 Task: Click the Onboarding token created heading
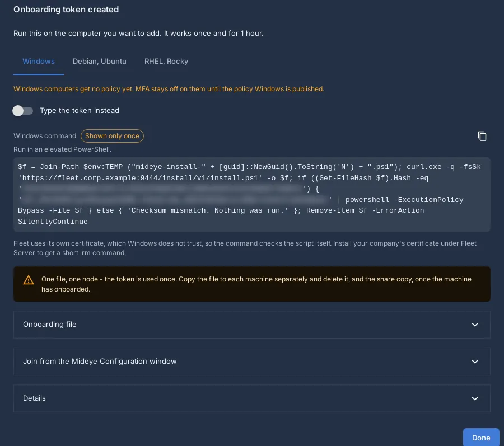(x=66, y=10)
